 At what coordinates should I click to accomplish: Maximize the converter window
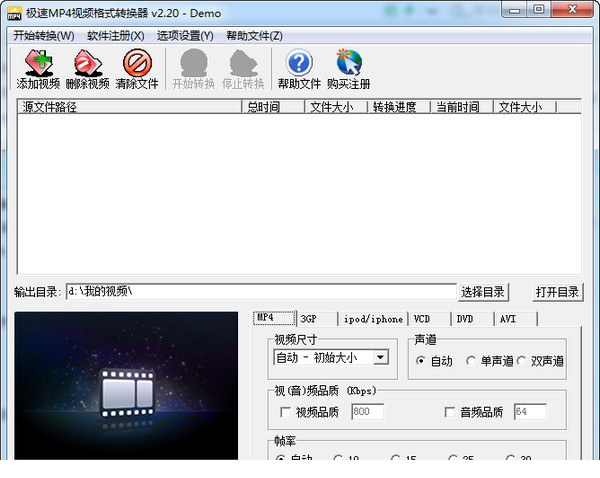pos(539,10)
